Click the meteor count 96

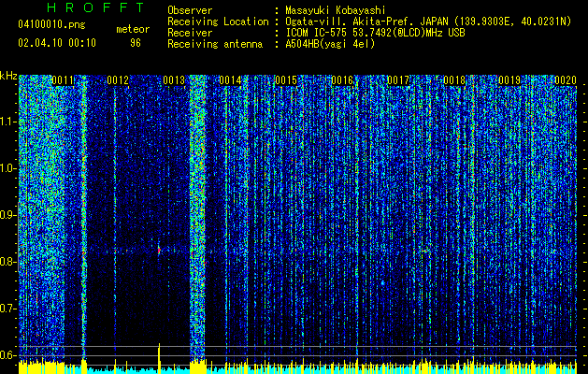click(x=136, y=43)
